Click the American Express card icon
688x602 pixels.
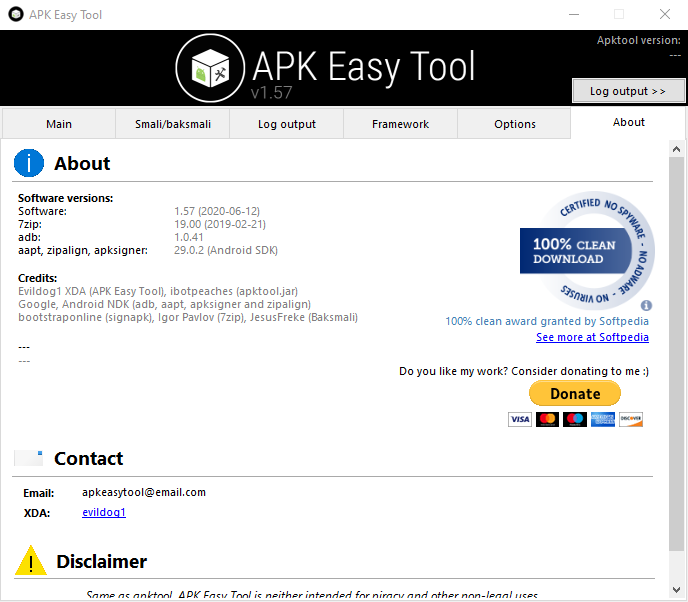[602, 419]
